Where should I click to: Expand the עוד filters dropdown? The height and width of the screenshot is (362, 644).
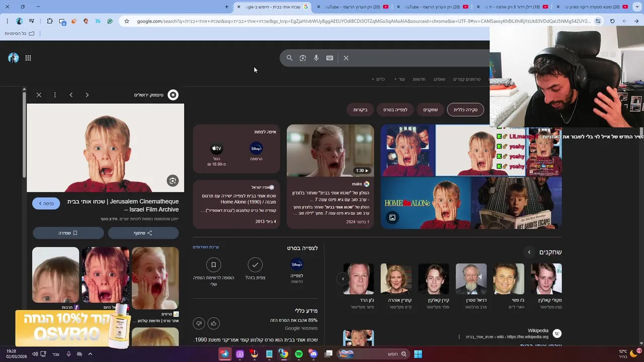399,79
